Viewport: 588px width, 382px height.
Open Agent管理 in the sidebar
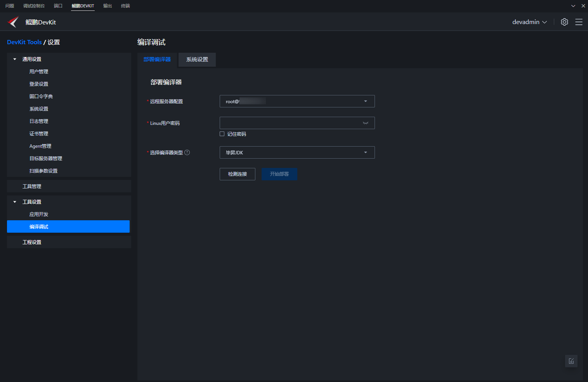(x=40, y=146)
